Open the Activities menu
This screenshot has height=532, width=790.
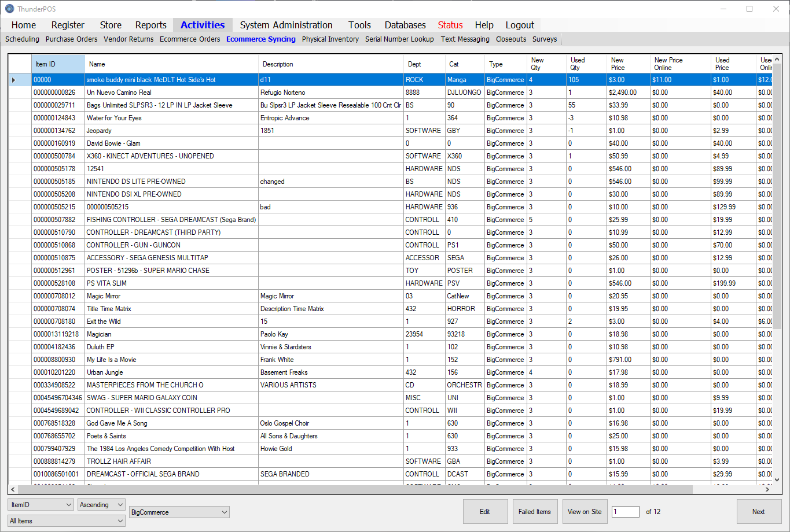(x=203, y=25)
